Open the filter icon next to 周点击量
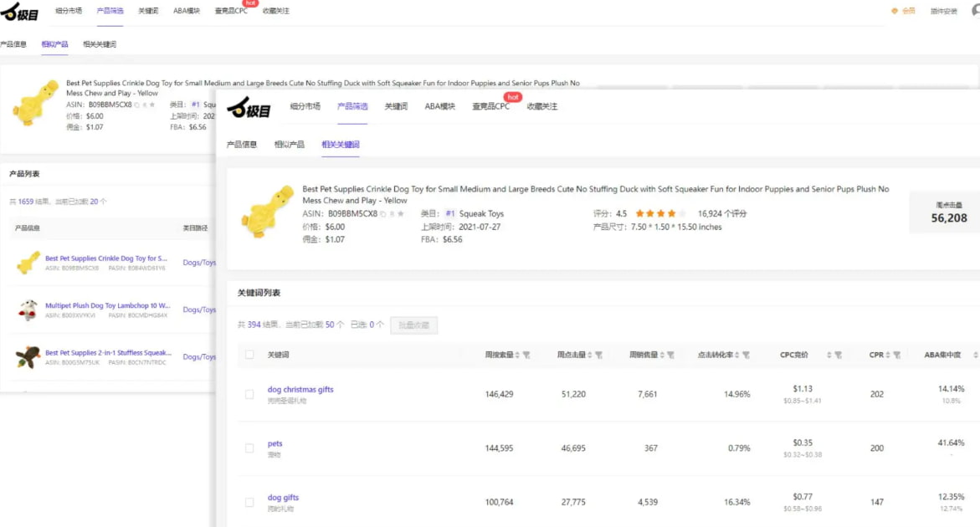The image size is (980, 527). pyautogui.click(x=599, y=356)
